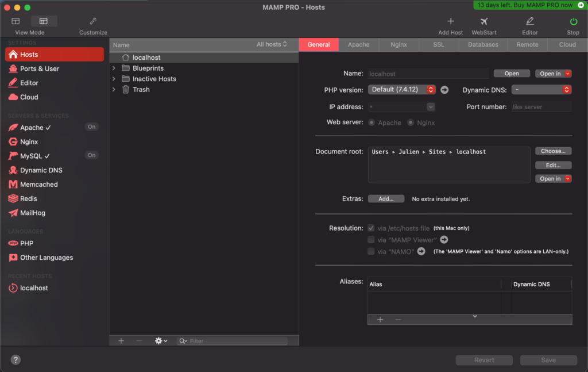This screenshot has height=372, width=588.
Task: Switch to the first View Mode layout icon
Action: point(16,21)
